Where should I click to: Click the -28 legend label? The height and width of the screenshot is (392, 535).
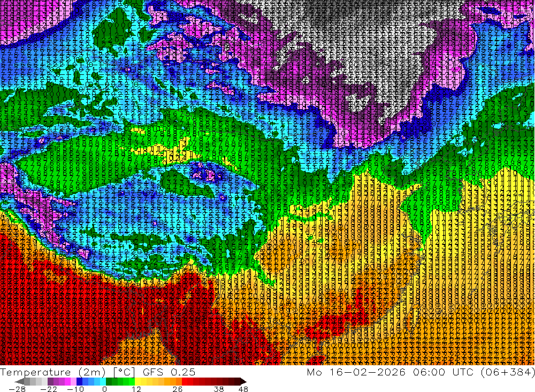coord(17,389)
